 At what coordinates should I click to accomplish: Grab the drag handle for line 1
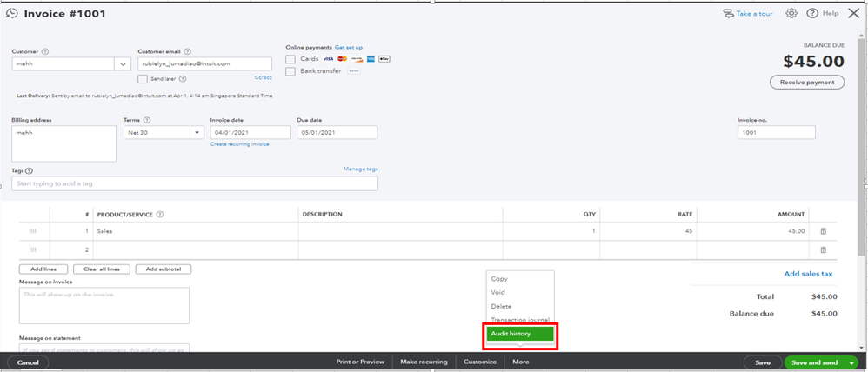(x=33, y=231)
